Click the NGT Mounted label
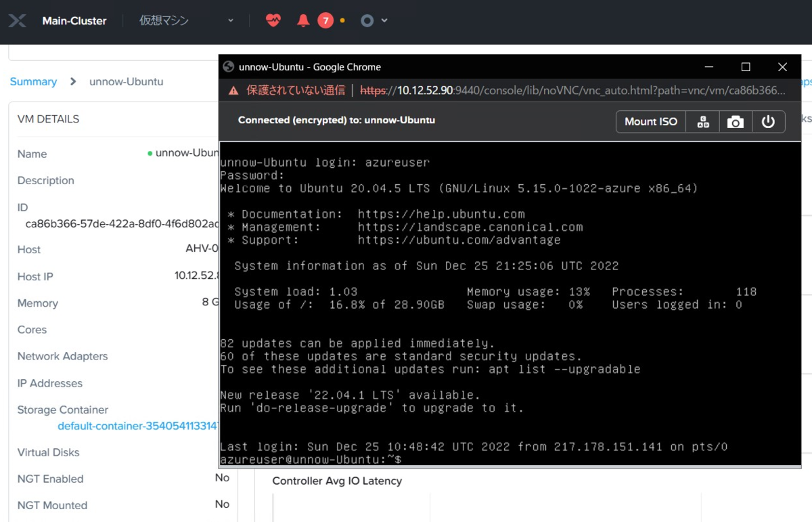Screen dimensions: 812x522 click(52, 505)
